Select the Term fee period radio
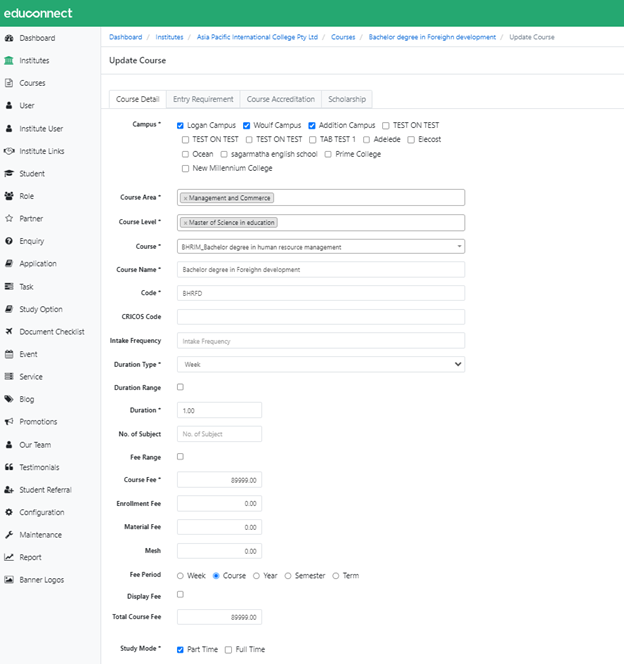The image size is (624, 664). (x=336, y=576)
